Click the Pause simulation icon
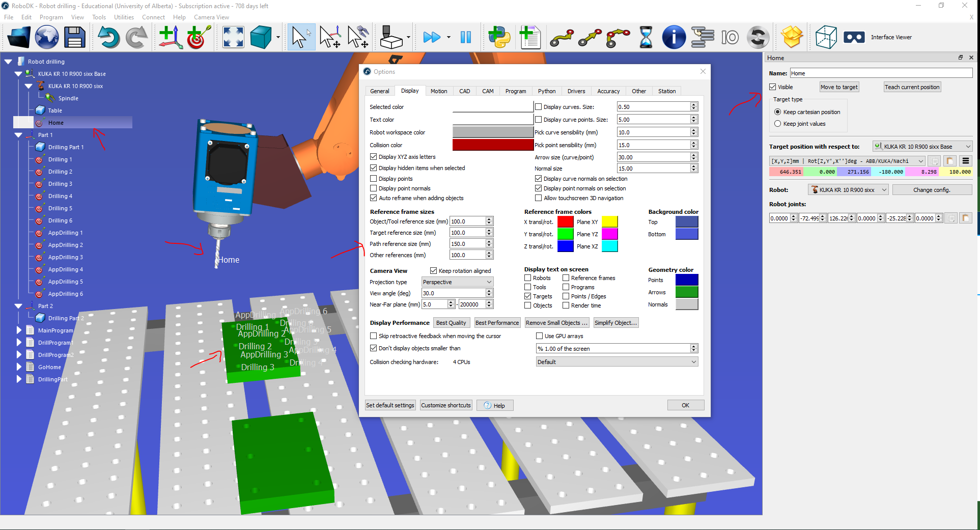The height and width of the screenshot is (530, 980). point(465,37)
